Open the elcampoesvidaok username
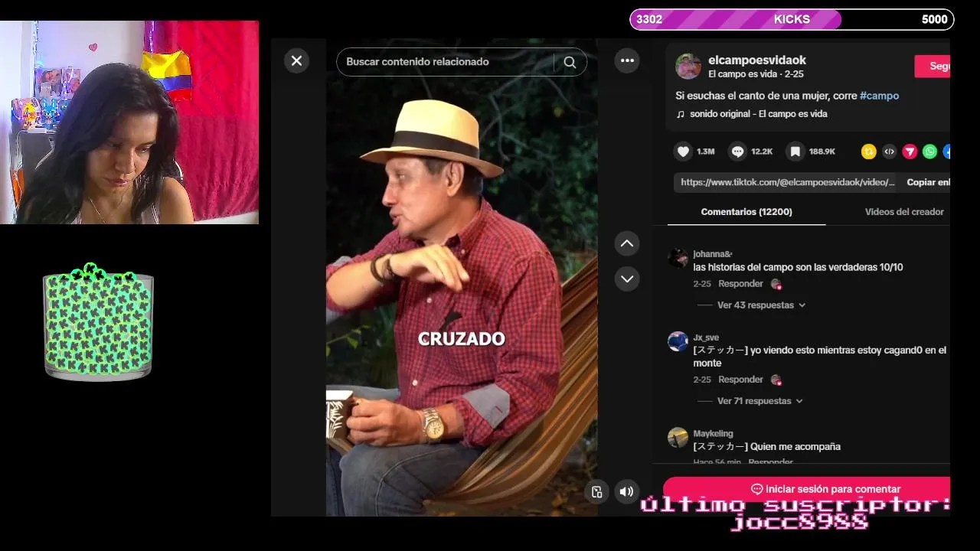980x551 pixels. (757, 60)
